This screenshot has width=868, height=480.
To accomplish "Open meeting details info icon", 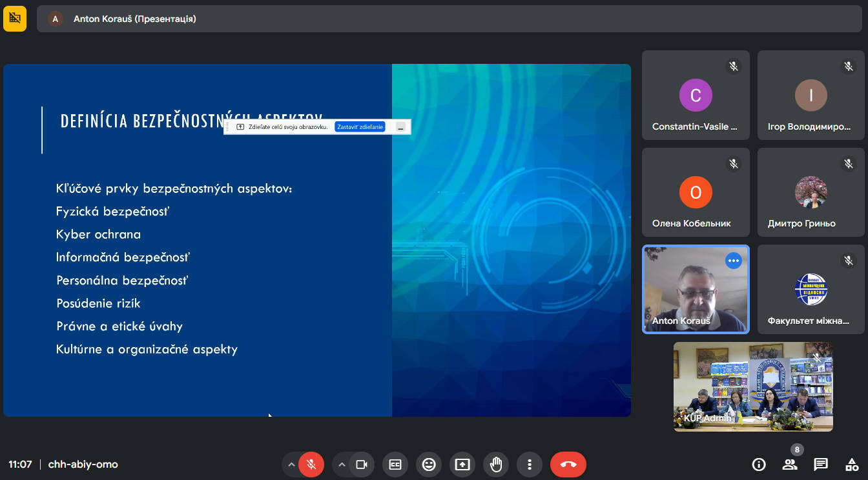I will [759, 465].
